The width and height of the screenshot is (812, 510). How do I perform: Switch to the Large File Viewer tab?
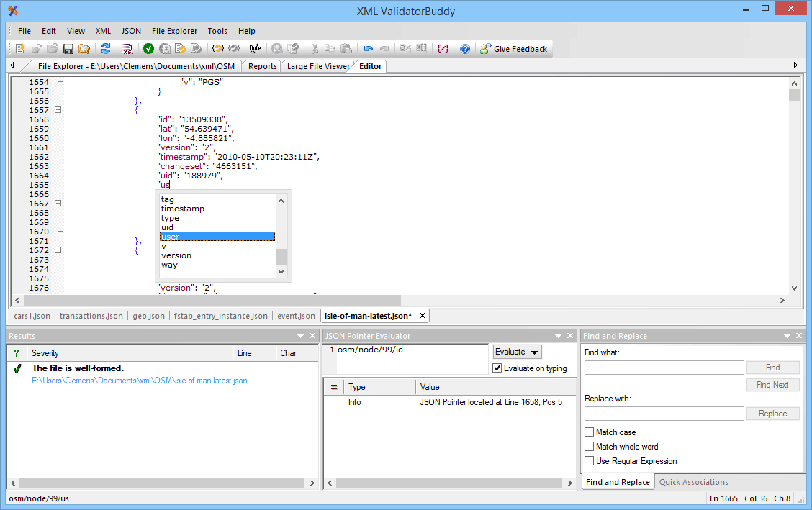318,66
